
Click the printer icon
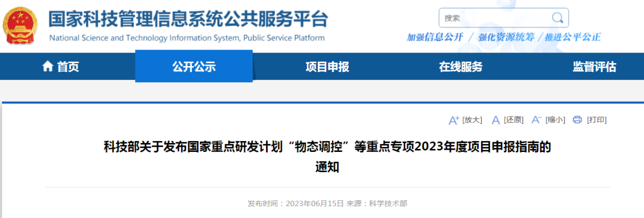click(577, 120)
